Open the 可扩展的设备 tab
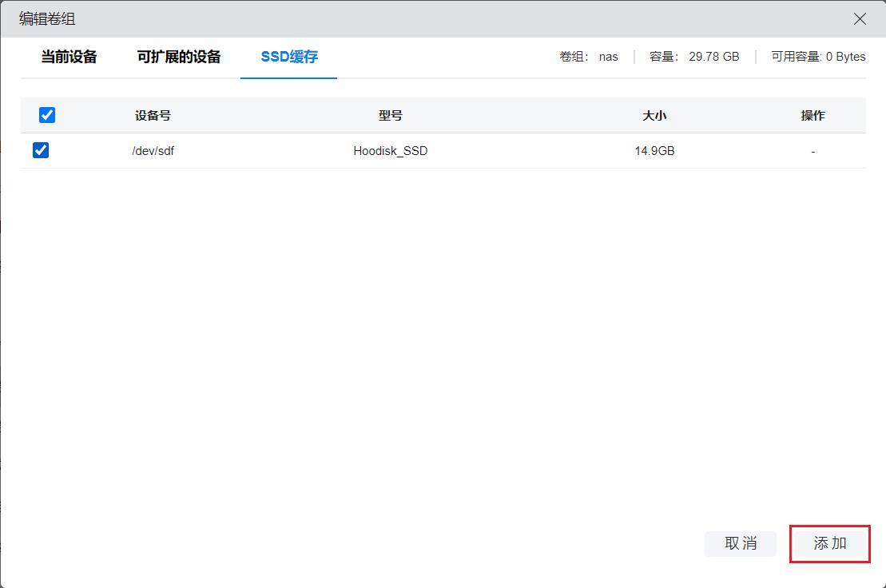Screen dimensions: 886x588 179,57
